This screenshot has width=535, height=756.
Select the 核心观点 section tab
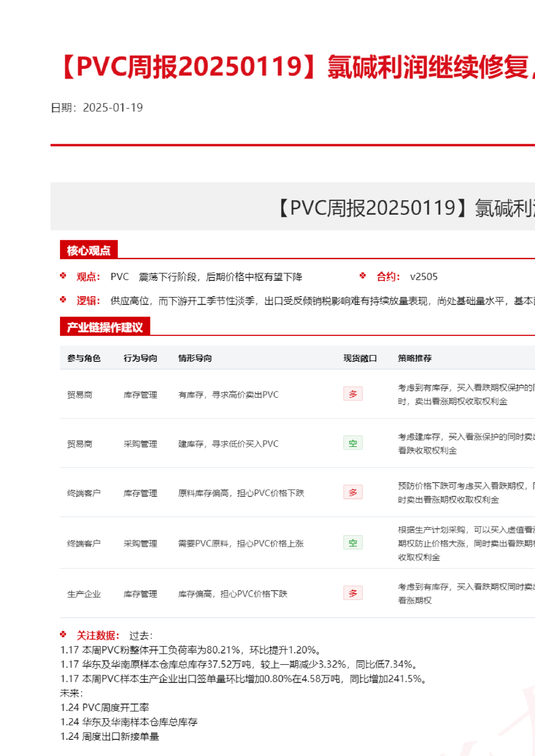(x=89, y=250)
